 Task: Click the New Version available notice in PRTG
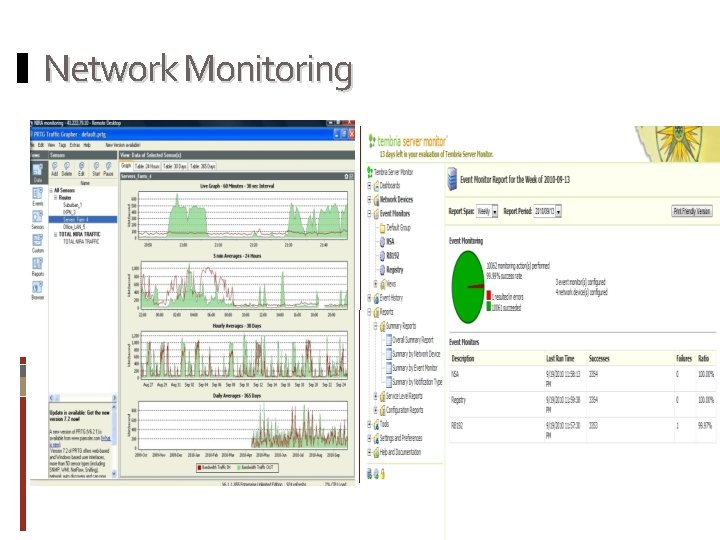(123, 145)
